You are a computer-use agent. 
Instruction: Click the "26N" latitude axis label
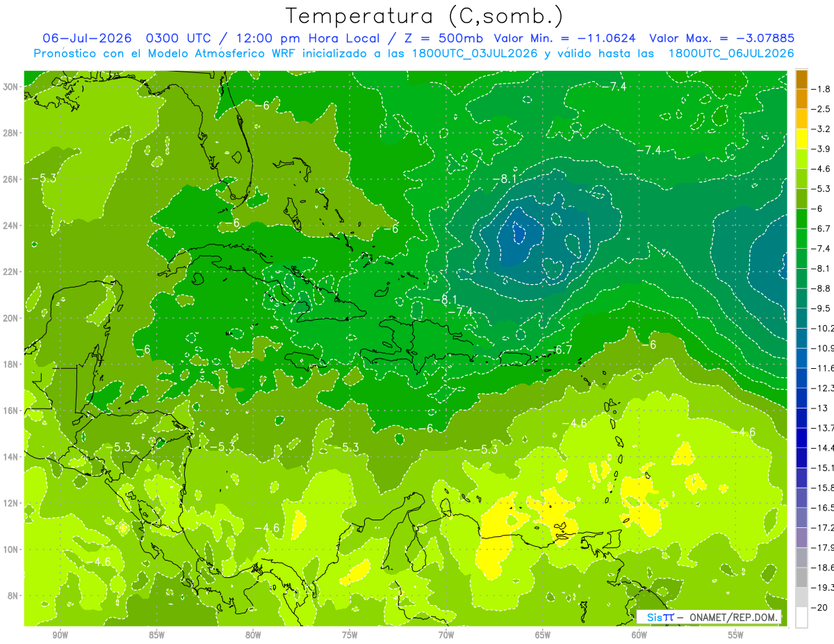point(10,179)
